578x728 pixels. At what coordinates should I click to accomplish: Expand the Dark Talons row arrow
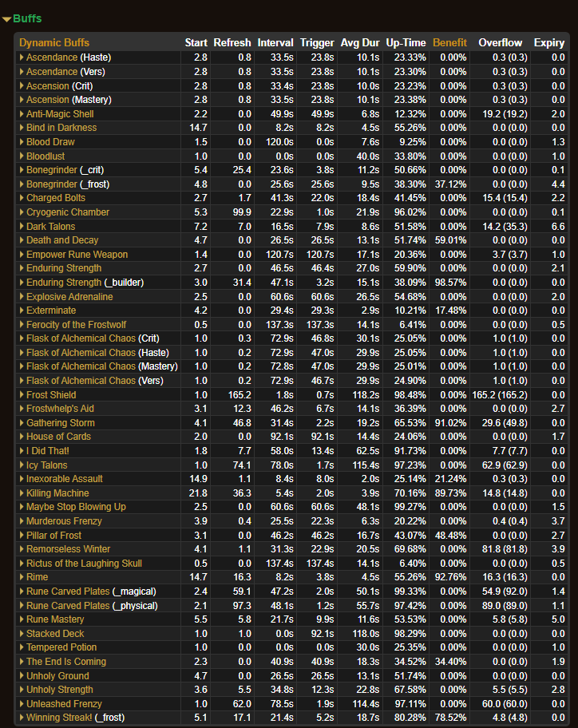point(22,227)
